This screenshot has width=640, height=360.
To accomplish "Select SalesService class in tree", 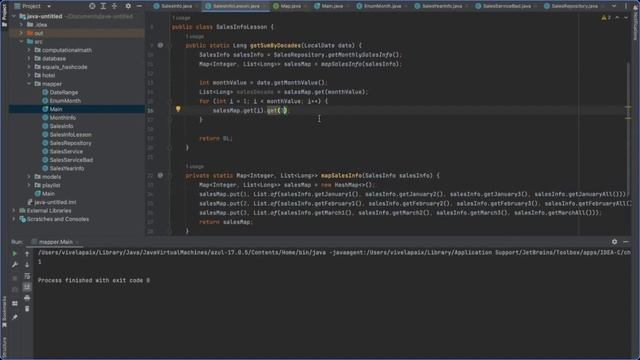I will 66,151.
